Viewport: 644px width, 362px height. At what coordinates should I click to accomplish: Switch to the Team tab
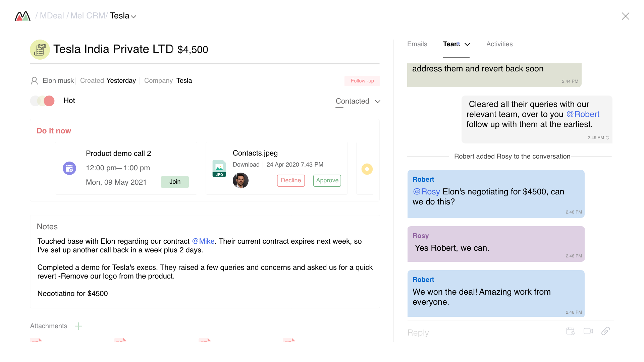tap(451, 44)
